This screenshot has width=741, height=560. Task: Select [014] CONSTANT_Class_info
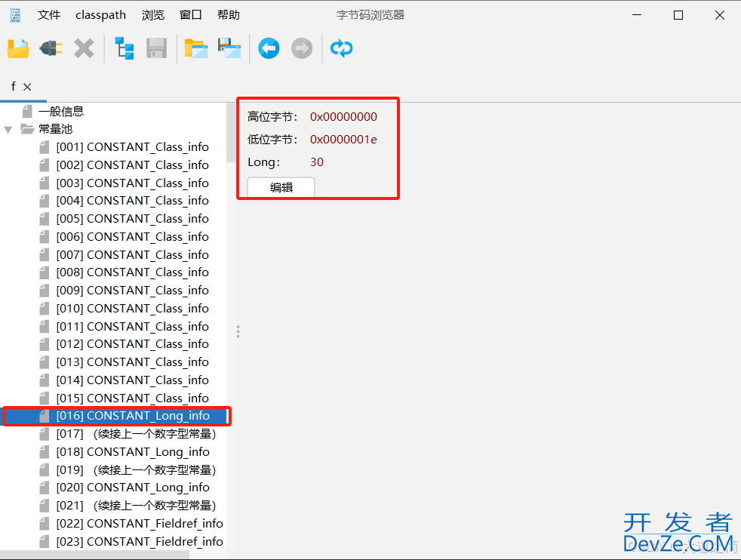point(132,380)
